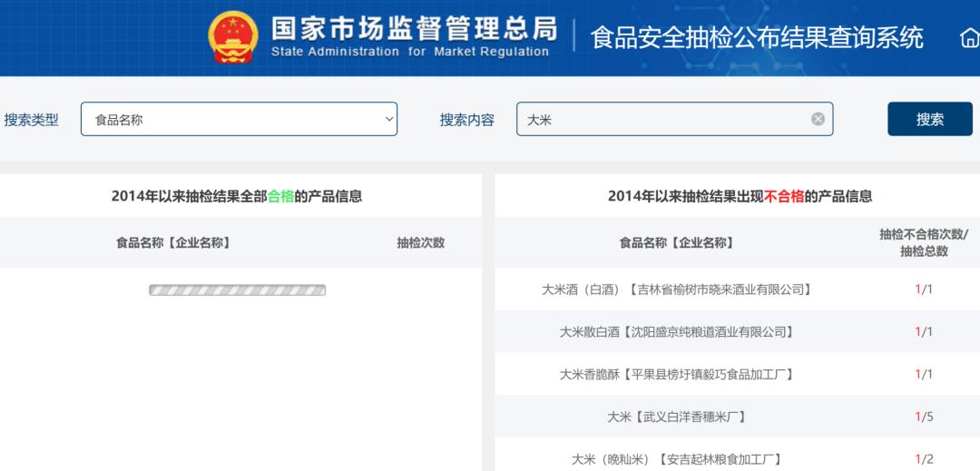Viewport: 980px width, 471px height.
Task: Click the 国家市场监督管理总局 site title
Action: point(414,29)
